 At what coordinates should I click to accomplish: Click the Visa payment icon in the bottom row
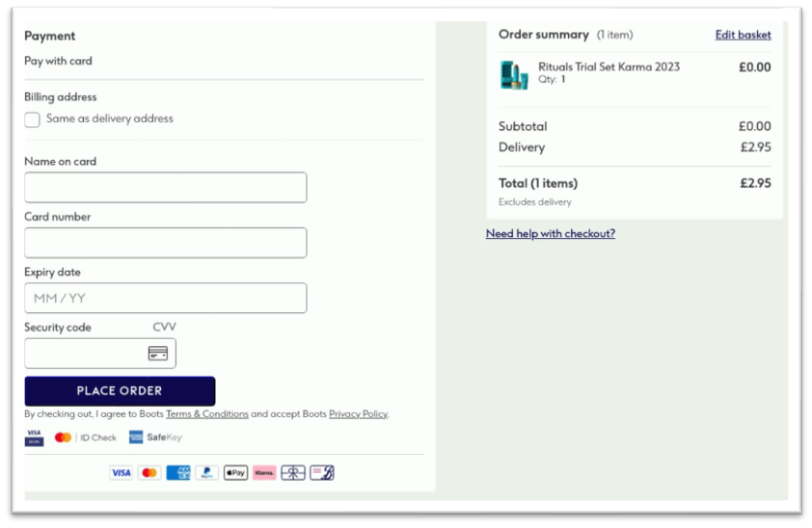pyautogui.click(x=122, y=473)
